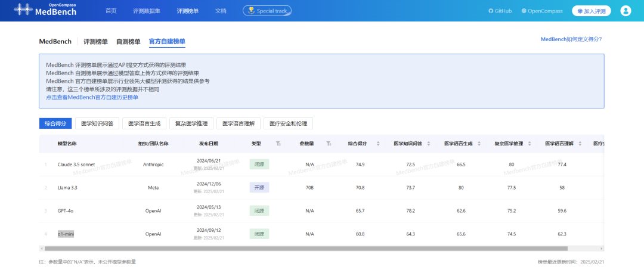Switch to the 自测榜单 sub-tab
This screenshot has height=279, width=644.
point(128,42)
